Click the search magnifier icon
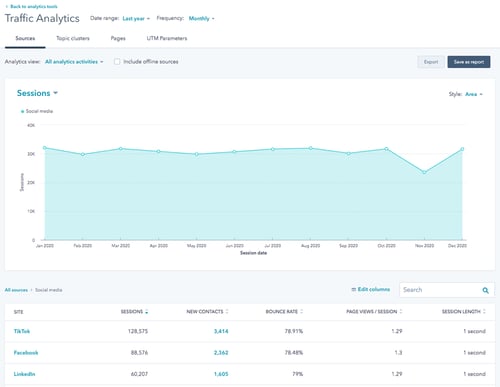The width and height of the screenshot is (500, 387). 486,290
